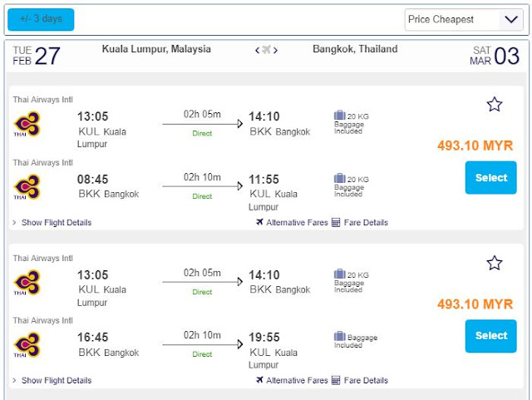This screenshot has height=400, width=532.
Task: Click the TUE FEB 27 departure date
Action: point(37,56)
